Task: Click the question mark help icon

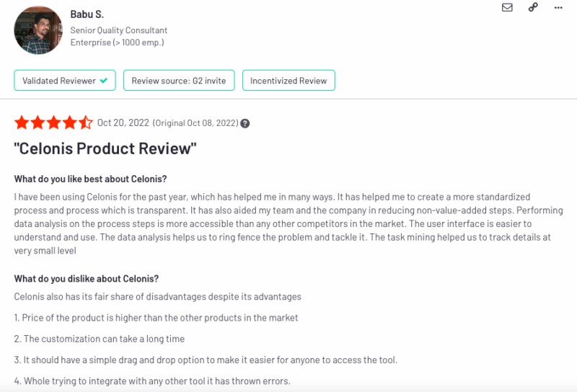Action: coord(245,123)
